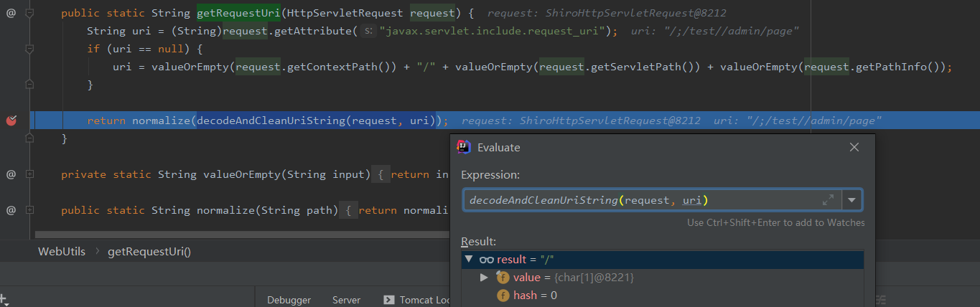Image resolution: width=980 pixels, height=307 pixels.
Task: Click the gutter @ icon beside getRequestUri
Action: pyautogui.click(x=11, y=14)
